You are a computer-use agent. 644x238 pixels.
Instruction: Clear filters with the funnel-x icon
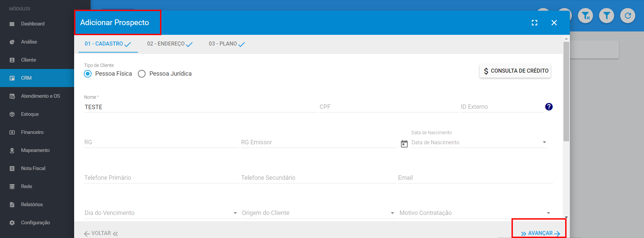pos(586,15)
